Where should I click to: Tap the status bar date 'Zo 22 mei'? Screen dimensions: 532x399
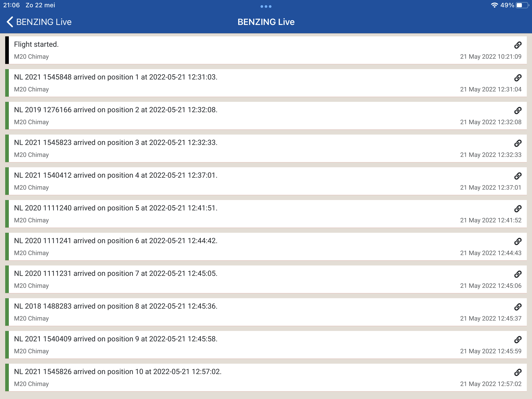coord(40,5)
